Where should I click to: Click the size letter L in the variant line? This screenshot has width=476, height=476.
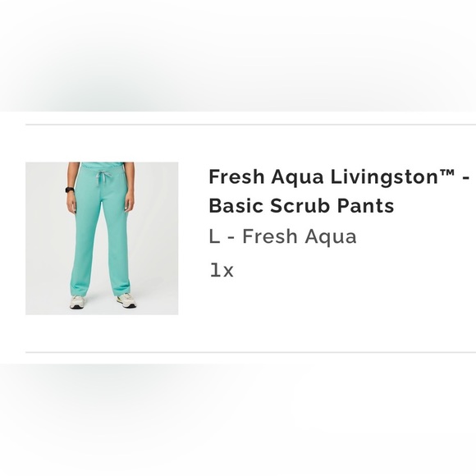pos(214,236)
